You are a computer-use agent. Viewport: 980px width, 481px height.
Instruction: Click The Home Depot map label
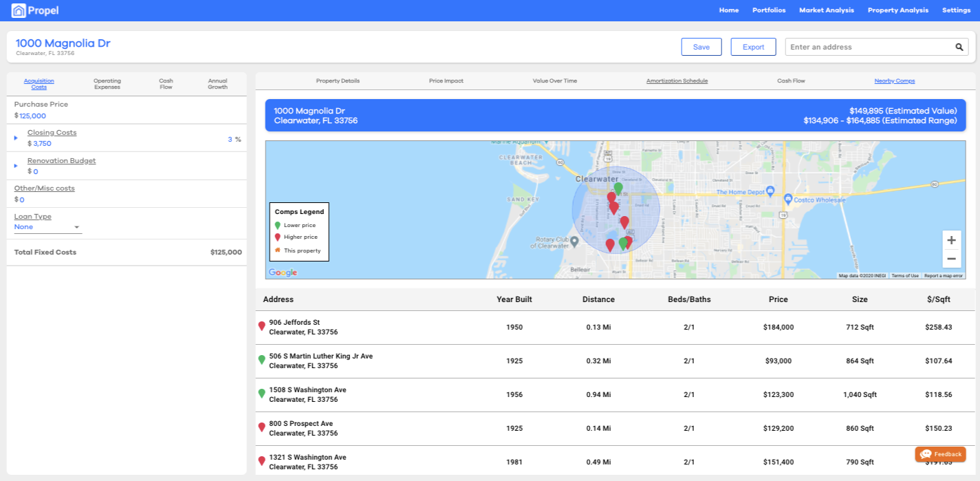point(741,193)
